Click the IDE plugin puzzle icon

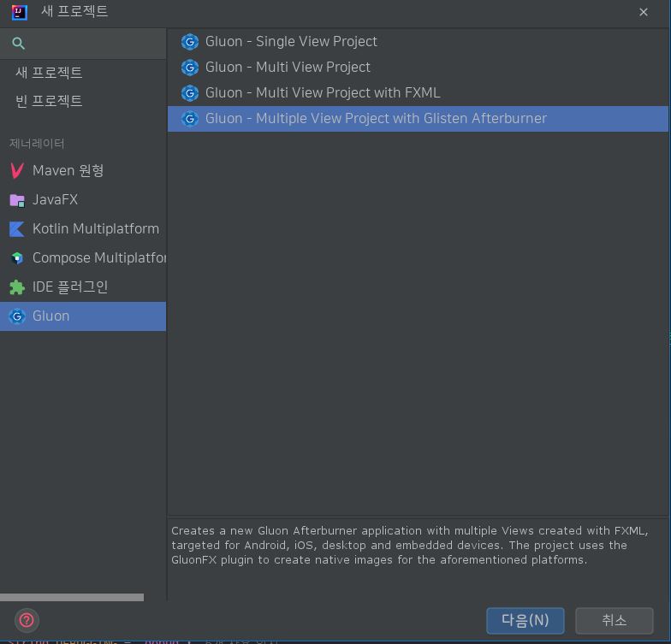point(17,287)
